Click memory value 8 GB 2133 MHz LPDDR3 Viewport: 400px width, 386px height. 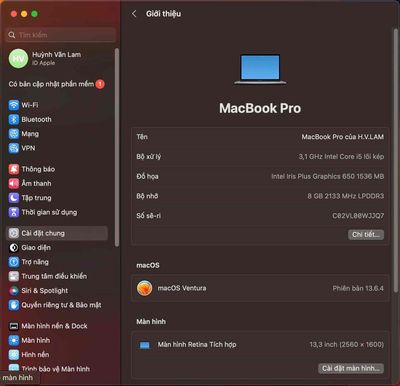[346, 196]
